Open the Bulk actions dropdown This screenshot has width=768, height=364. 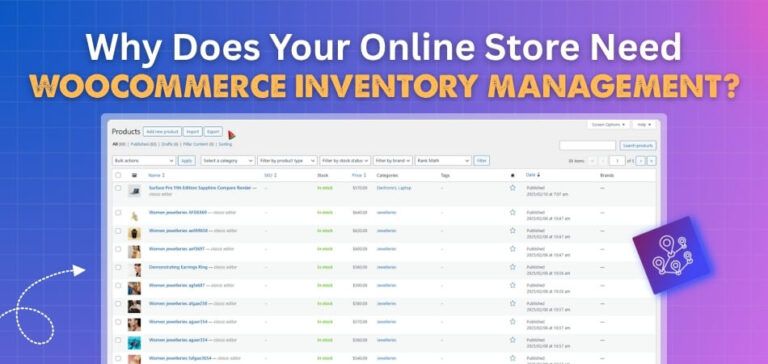pyautogui.click(x=144, y=161)
